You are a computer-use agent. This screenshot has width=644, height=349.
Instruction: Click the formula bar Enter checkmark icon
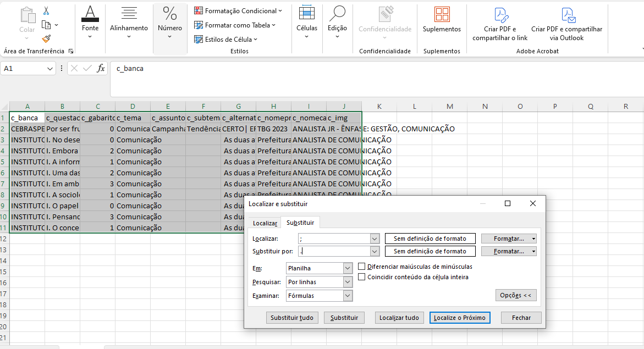(x=87, y=69)
